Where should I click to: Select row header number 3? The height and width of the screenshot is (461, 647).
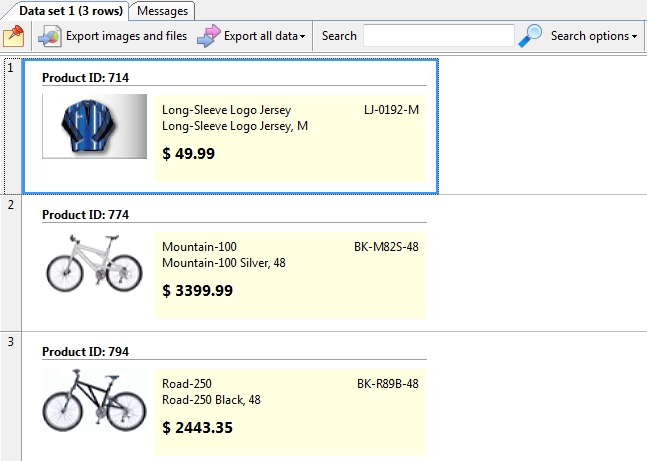[x=11, y=342]
